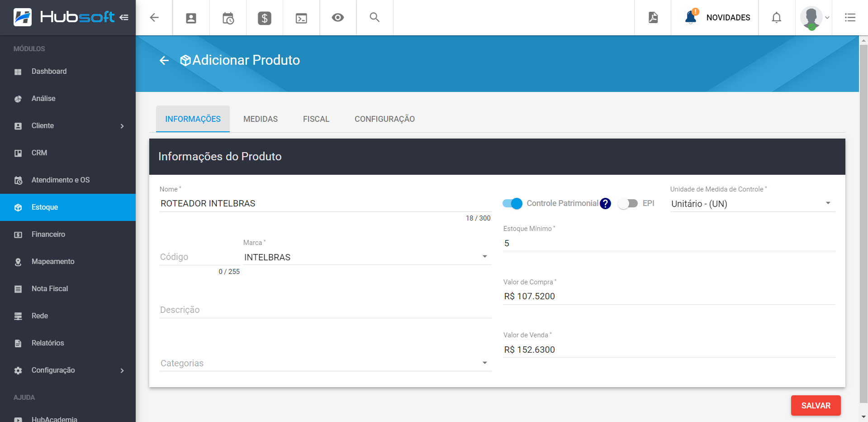The width and height of the screenshot is (868, 422).
Task: Click the Financeiro sidebar icon
Action: (18, 235)
